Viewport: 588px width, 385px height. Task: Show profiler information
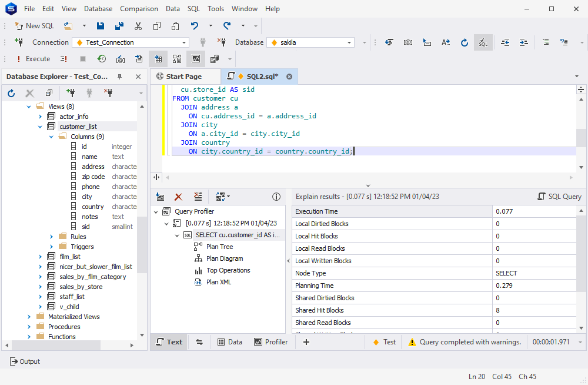coord(276,196)
